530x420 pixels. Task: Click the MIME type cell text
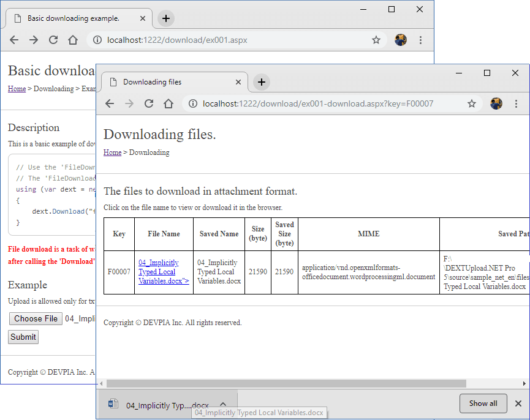click(368, 272)
